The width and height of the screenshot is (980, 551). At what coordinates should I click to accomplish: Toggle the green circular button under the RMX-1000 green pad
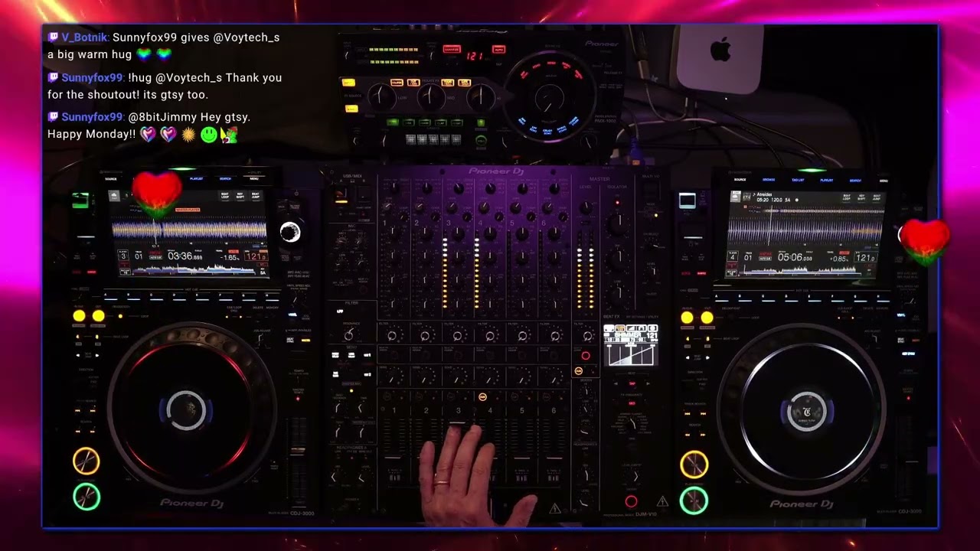pos(481,140)
